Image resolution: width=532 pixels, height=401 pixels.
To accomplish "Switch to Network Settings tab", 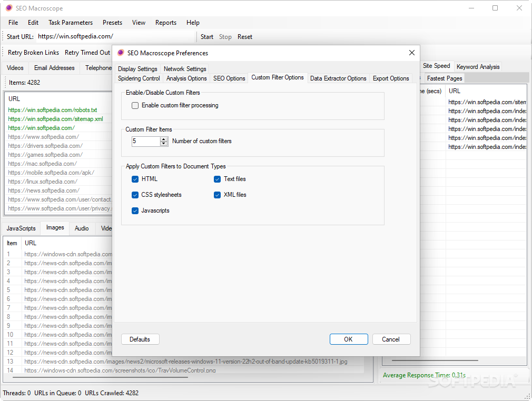I will coord(185,69).
